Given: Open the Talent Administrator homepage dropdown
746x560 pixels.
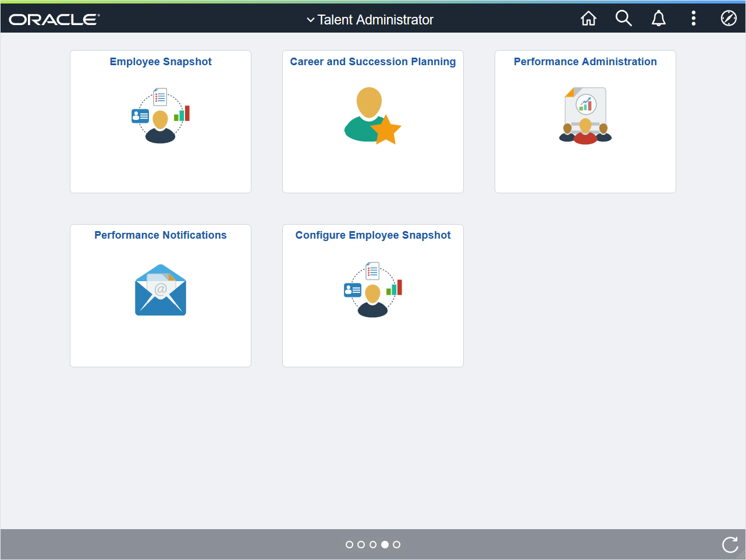Looking at the screenshot, I should click(x=370, y=20).
